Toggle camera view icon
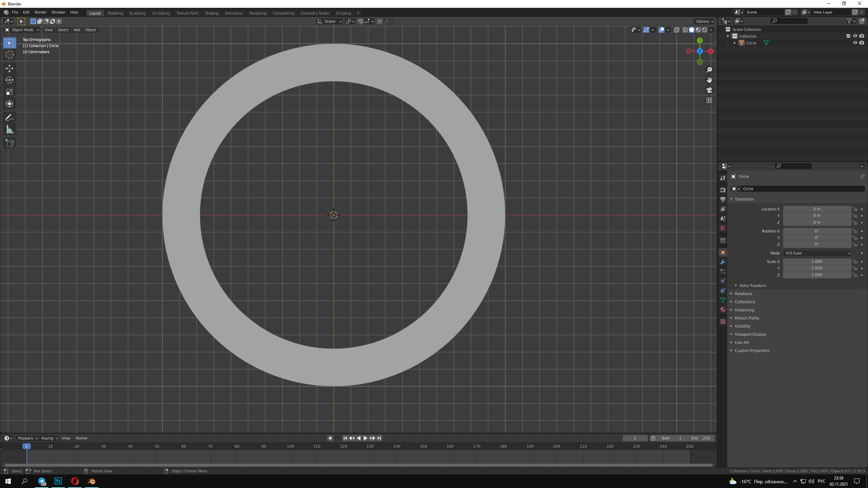The height and width of the screenshot is (488, 868). (709, 90)
